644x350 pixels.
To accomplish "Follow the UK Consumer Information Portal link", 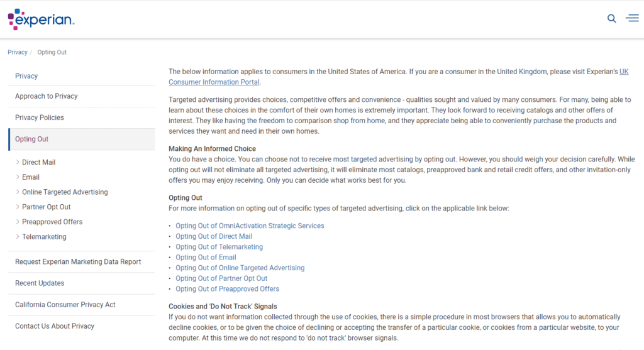I will [x=214, y=82].
